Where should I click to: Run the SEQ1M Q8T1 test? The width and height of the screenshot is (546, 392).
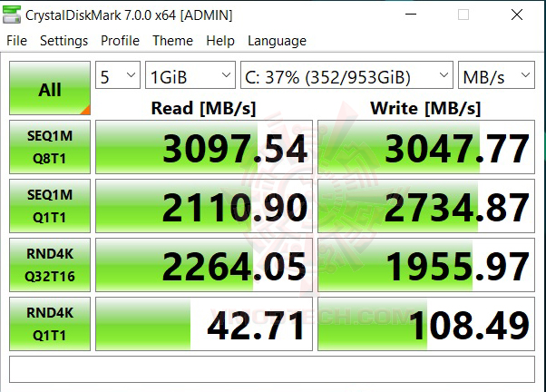[50, 147]
